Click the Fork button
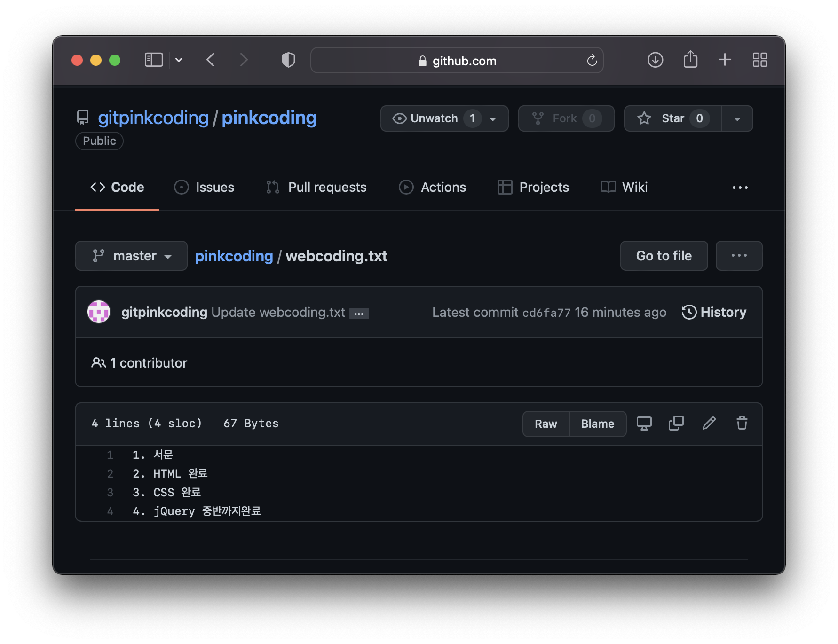The height and width of the screenshot is (644, 838). click(x=566, y=118)
